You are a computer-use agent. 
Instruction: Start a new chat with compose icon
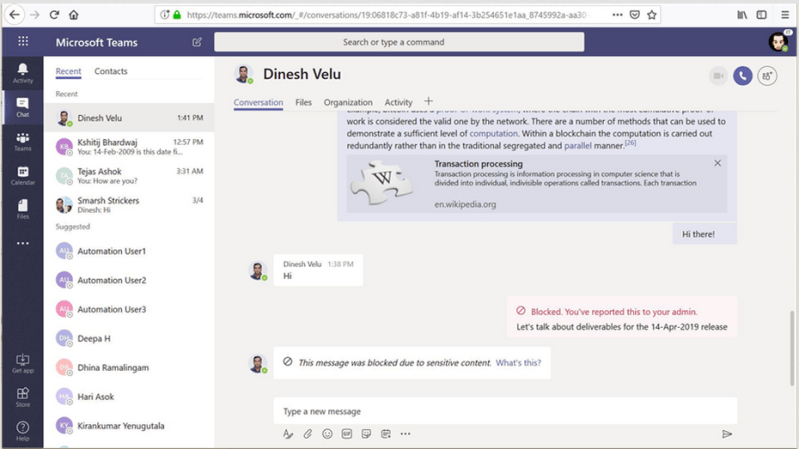[197, 42]
